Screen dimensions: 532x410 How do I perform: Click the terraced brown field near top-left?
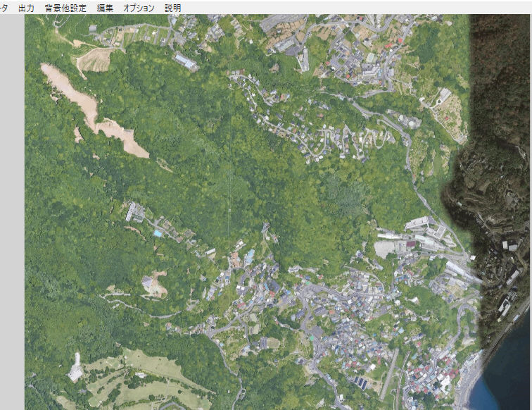[93, 61]
